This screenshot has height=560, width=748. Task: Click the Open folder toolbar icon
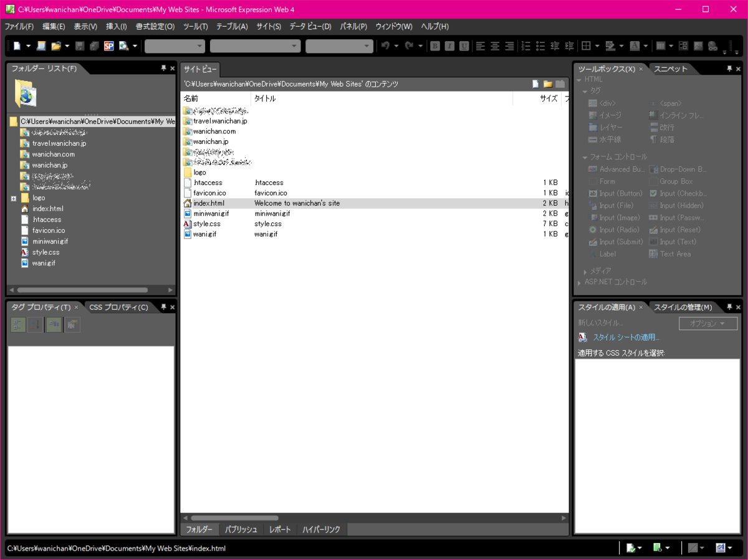pos(56,45)
